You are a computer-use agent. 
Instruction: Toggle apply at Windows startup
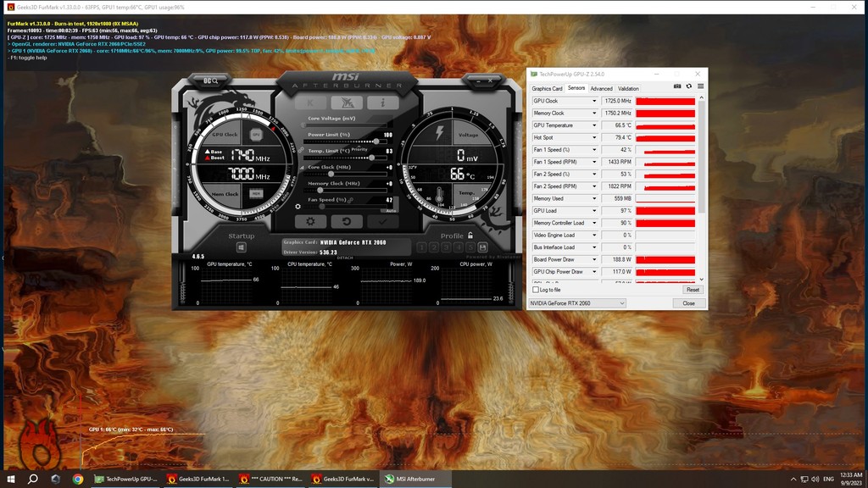(x=241, y=247)
